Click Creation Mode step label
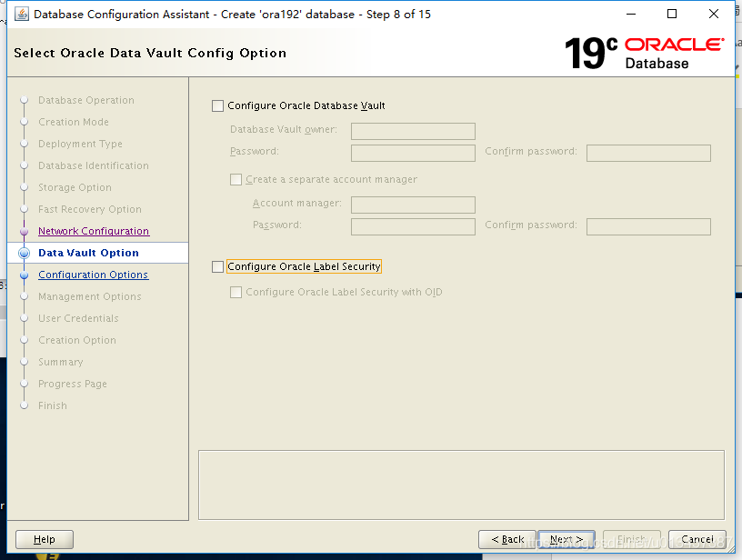The width and height of the screenshot is (742, 560). pyautogui.click(x=74, y=122)
